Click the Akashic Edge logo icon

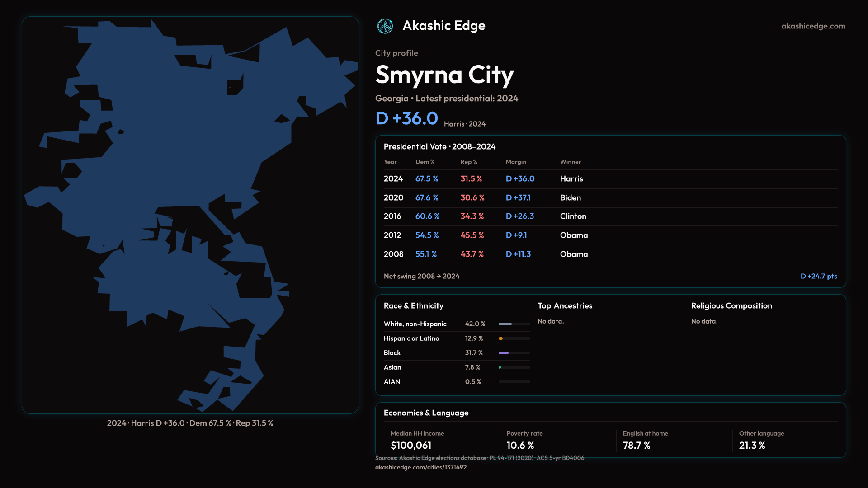[x=385, y=26]
